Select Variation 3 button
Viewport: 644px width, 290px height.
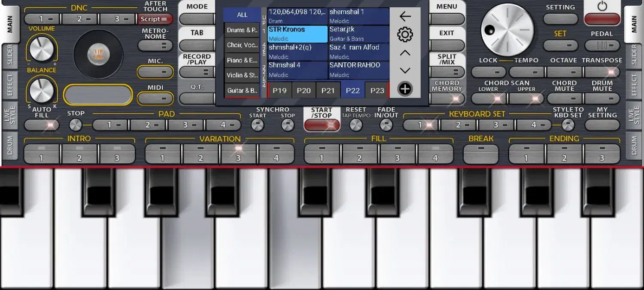pos(238,154)
